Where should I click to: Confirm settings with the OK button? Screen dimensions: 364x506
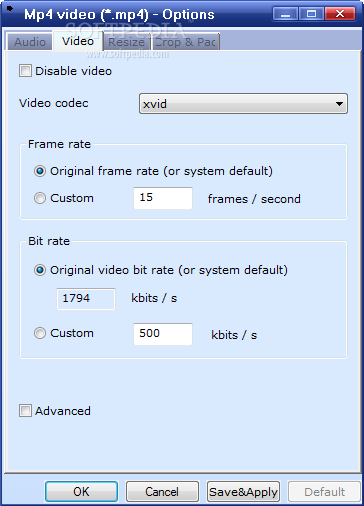81,492
